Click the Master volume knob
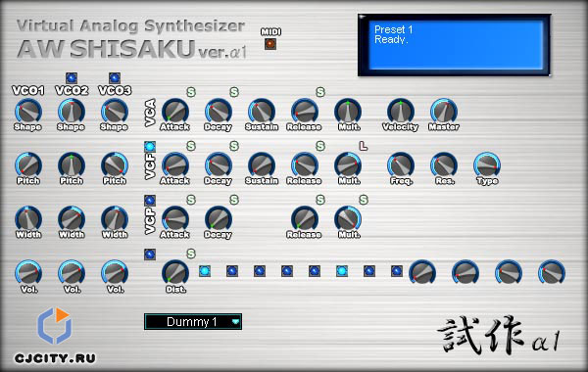The width and height of the screenshot is (588, 372). (444, 112)
